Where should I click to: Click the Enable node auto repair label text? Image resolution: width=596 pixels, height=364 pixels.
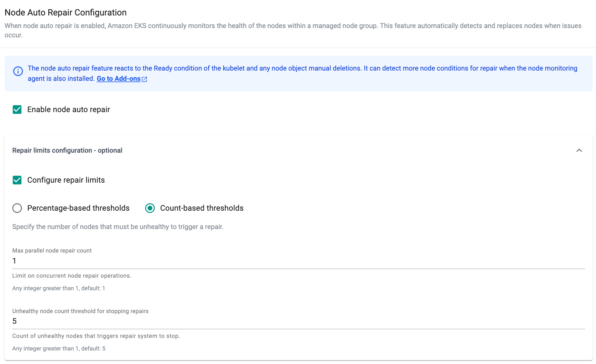click(x=68, y=110)
